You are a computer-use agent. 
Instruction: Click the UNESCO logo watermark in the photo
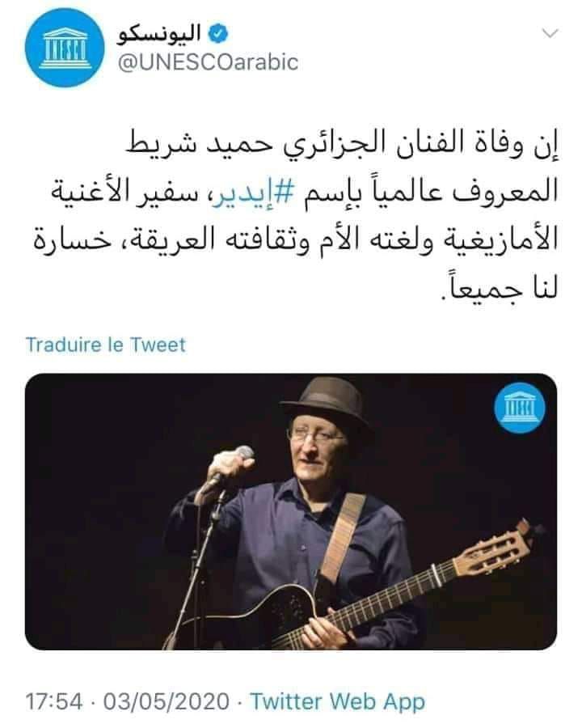pos(519,408)
